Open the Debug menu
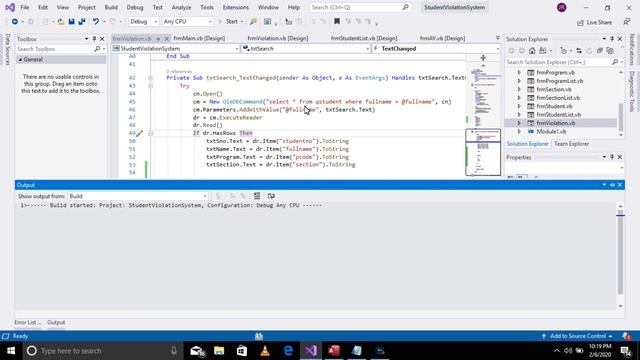Screen dimensions: 640x360 click(x=135, y=7)
